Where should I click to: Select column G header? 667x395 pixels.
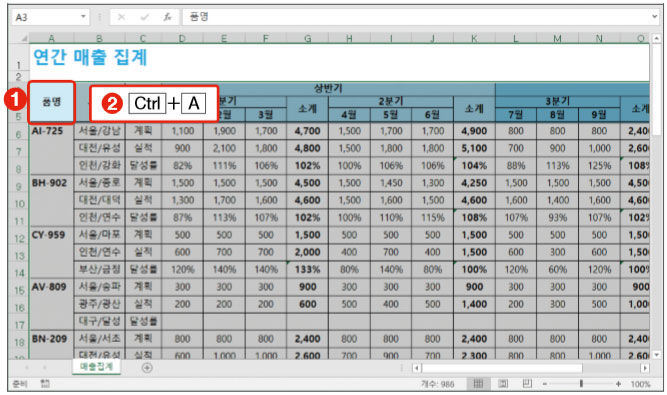[x=308, y=39]
